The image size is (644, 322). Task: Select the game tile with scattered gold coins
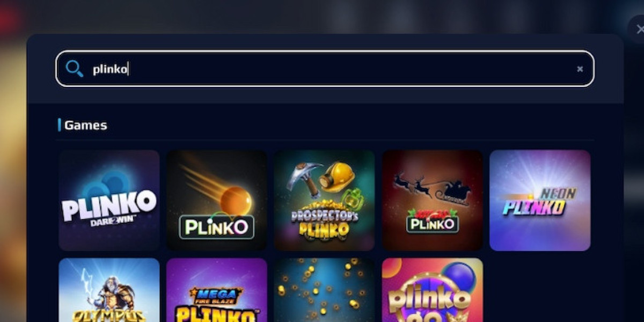pos(325,290)
